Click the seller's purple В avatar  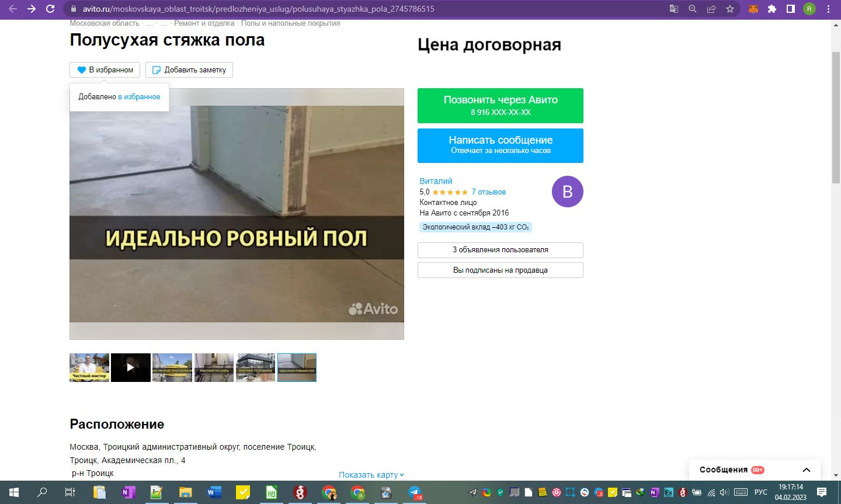(568, 192)
